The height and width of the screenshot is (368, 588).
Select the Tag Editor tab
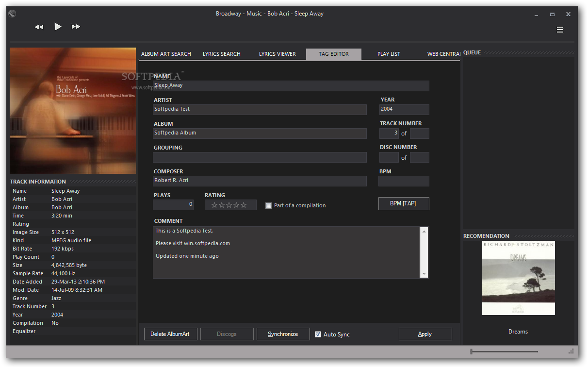click(334, 54)
